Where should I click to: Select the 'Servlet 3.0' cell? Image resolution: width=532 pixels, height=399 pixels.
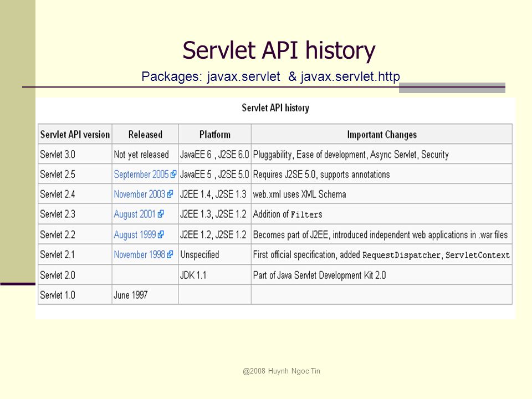tap(75, 155)
